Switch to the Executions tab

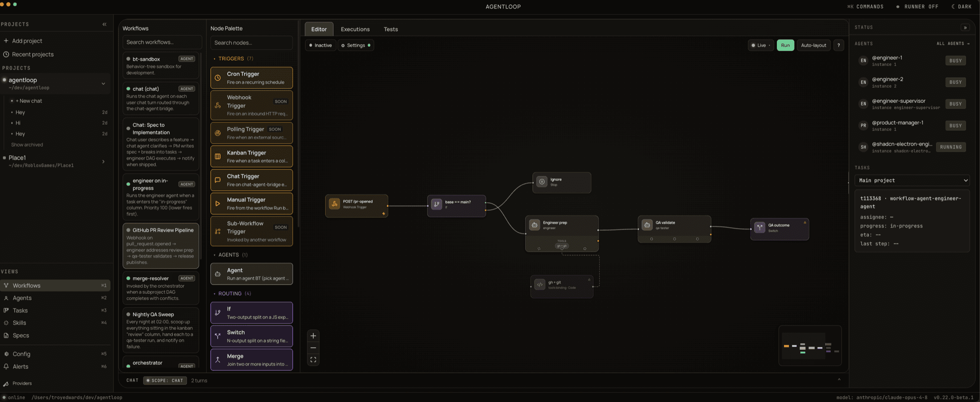coord(355,29)
